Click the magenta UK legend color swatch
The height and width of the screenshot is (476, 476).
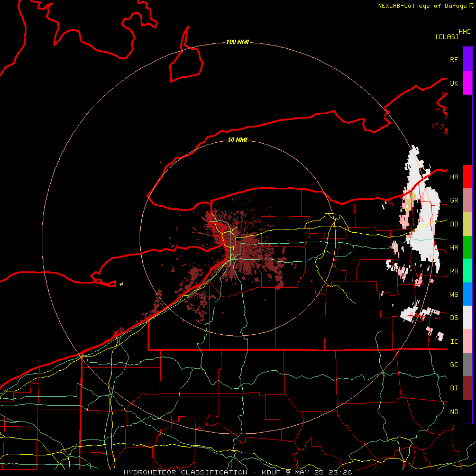click(x=467, y=83)
